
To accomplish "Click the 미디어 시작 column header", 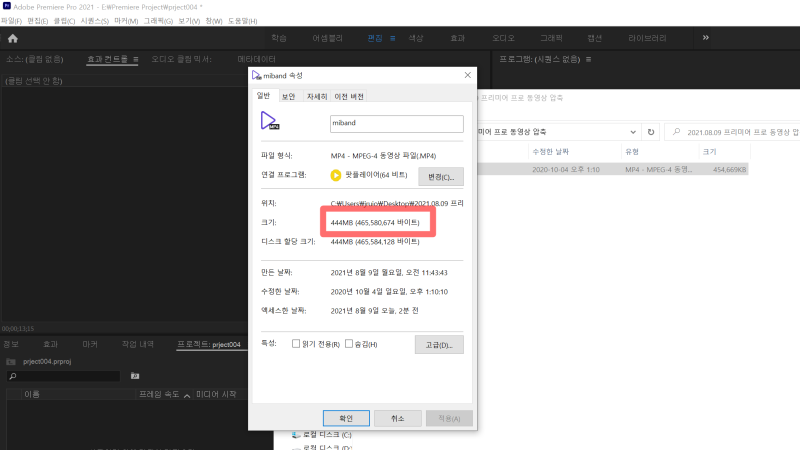I will click(x=216, y=394).
